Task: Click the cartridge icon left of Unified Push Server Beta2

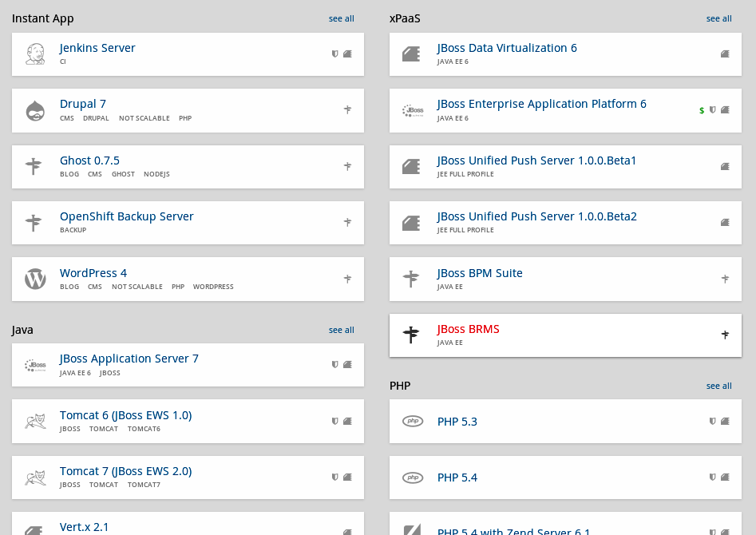Action: [411, 223]
